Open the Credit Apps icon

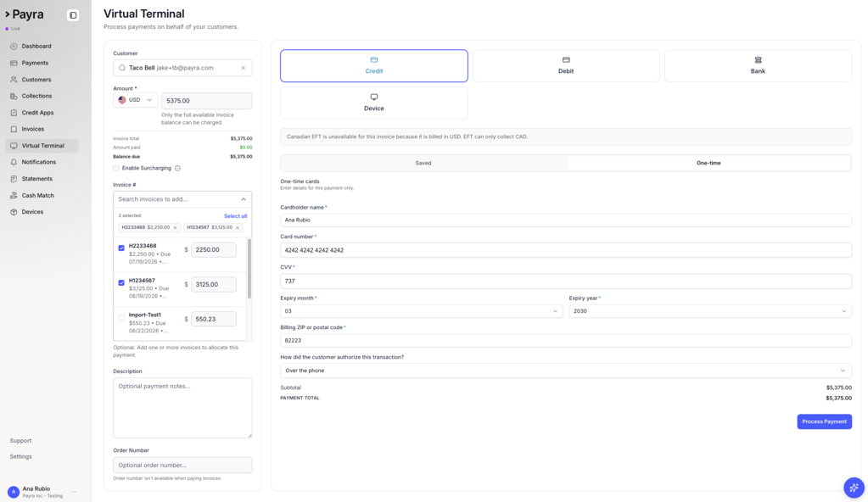click(14, 113)
